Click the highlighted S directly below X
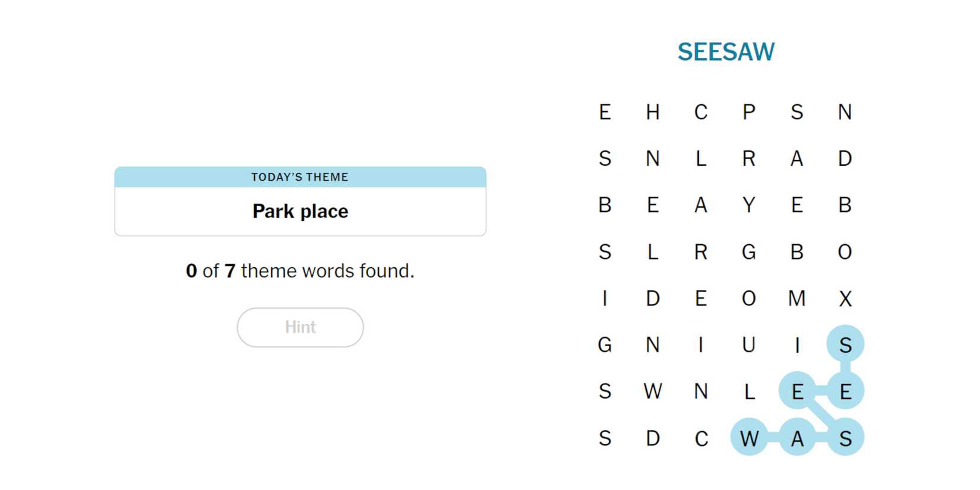Image resolution: width=980 pixels, height=490 pixels. pos(845,344)
